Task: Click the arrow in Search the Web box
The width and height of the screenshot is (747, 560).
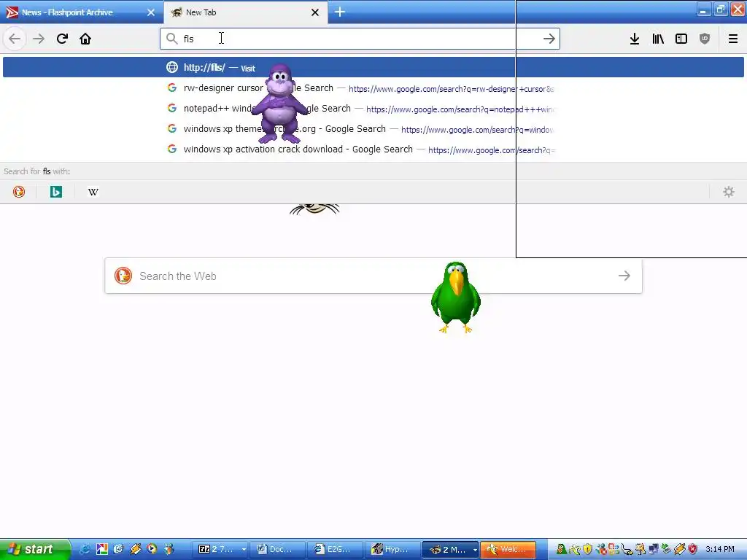Action: (x=624, y=276)
